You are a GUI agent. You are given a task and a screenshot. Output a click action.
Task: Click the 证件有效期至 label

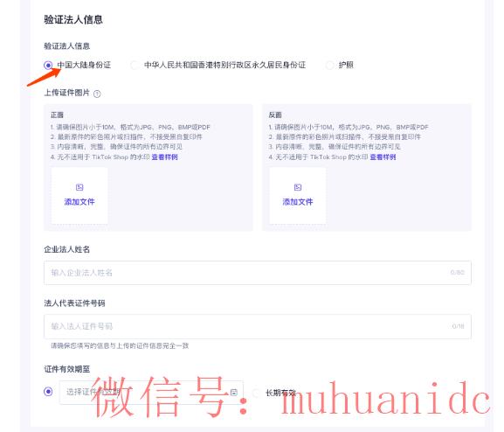point(67,369)
